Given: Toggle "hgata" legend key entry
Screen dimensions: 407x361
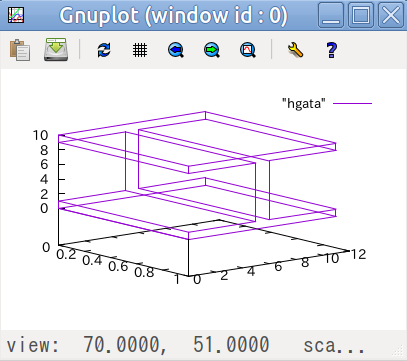Looking at the screenshot, I should coord(303,103).
